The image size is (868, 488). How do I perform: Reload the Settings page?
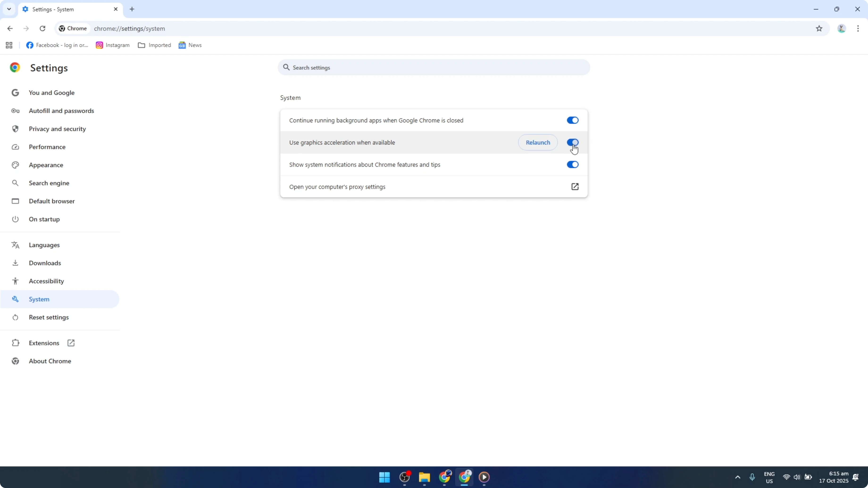[42, 29]
